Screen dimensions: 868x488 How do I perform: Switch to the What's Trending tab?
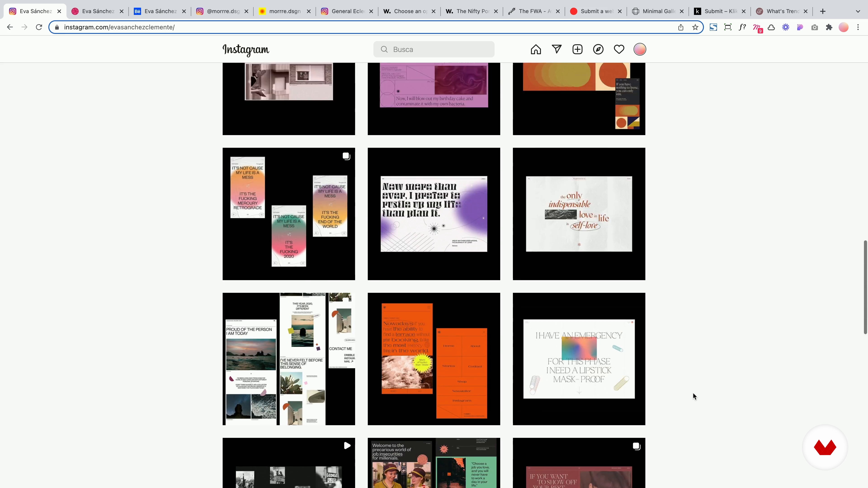pos(782,11)
